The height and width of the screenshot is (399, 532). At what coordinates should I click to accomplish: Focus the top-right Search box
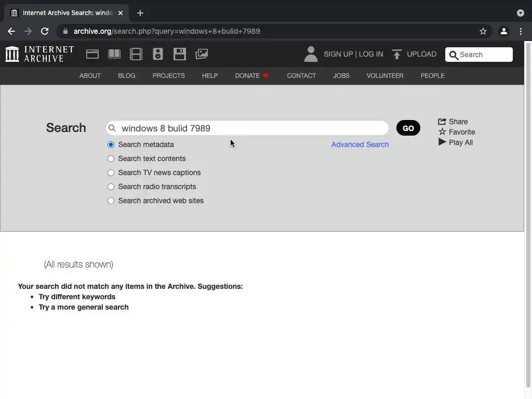[x=478, y=55]
